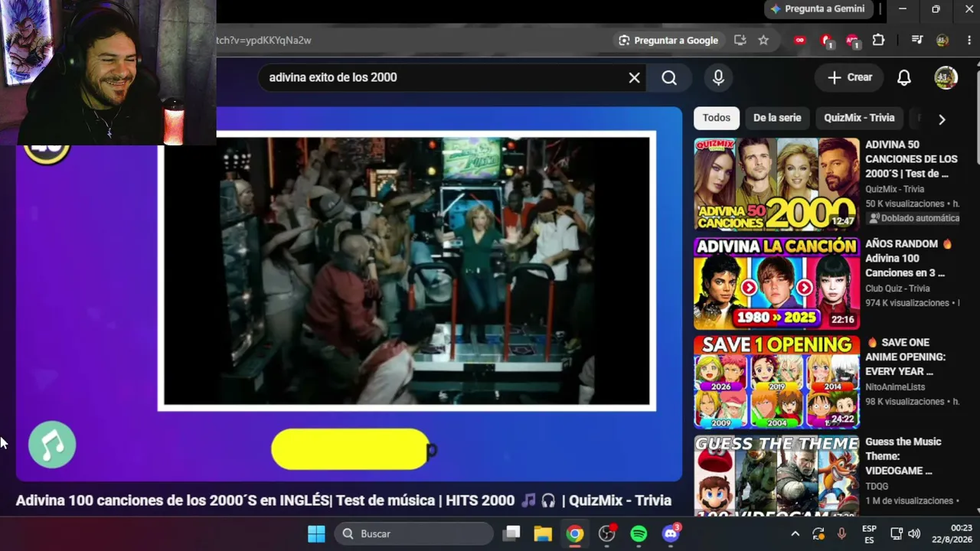Click the channel name Club Quiz - Trivia
The width and height of the screenshot is (980, 551).
coord(897,289)
